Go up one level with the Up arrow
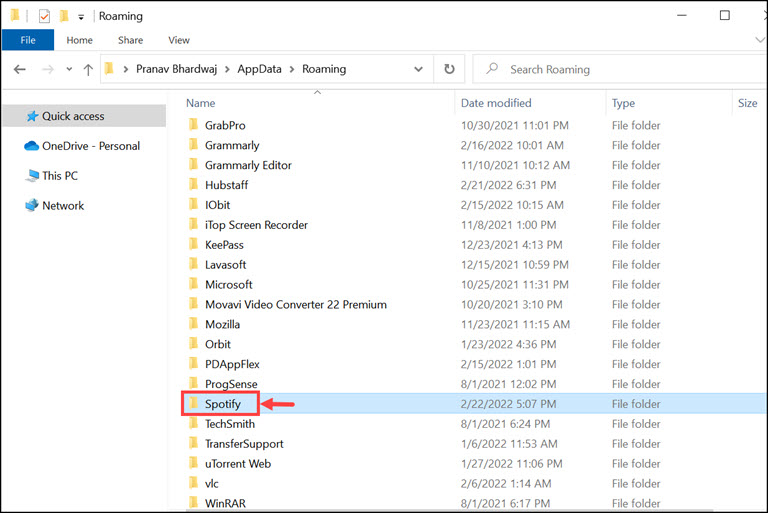Screen dimensions: 768x513 pyautogui.click(x=88, y=70)
